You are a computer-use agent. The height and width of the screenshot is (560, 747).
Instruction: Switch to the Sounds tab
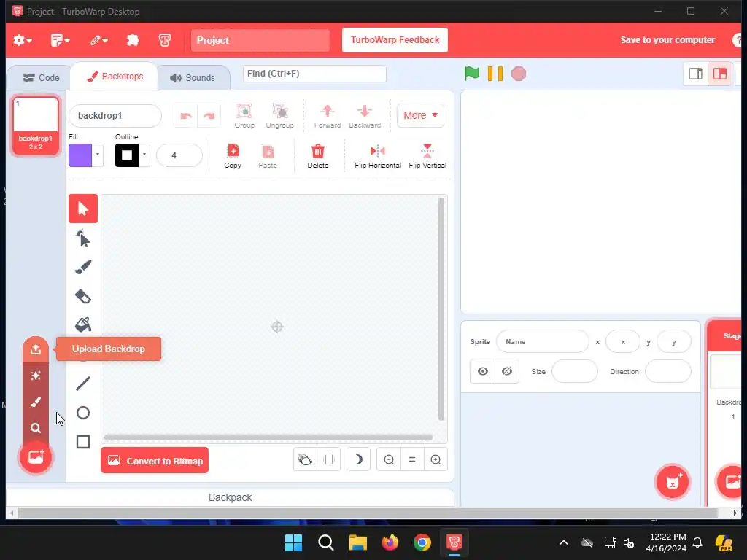(193, 77)
